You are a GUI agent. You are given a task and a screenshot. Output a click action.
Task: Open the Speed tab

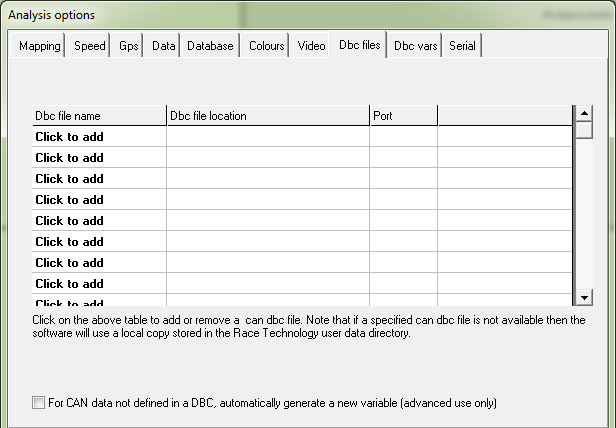coord(89,46)
